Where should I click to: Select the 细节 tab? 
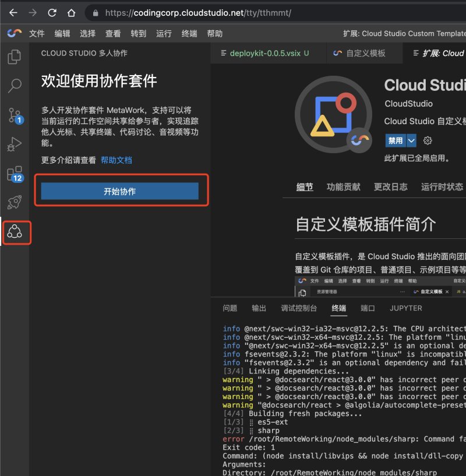(305, 186)
